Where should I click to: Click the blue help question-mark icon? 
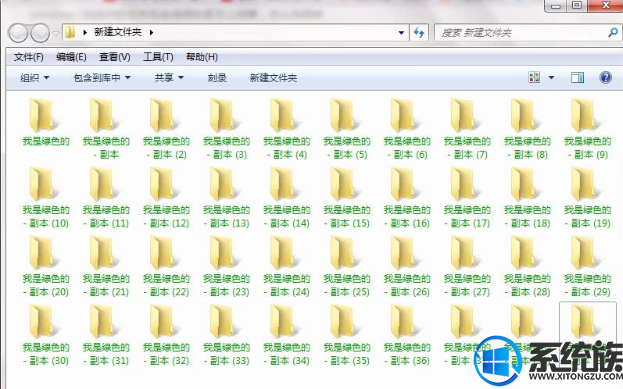[605, 77]
